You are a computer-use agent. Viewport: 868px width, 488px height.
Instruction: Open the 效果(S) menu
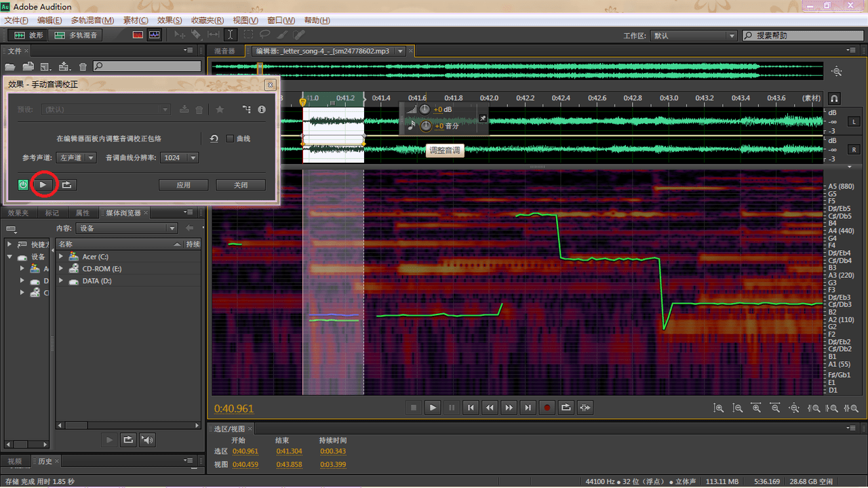click(x=169, y=20)
